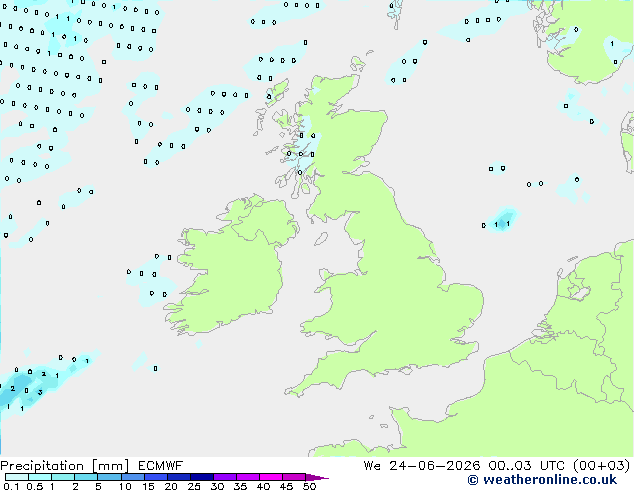Click the 0.5–1 mm legend color swatch
634x490 pixels.
click(40, 477)
